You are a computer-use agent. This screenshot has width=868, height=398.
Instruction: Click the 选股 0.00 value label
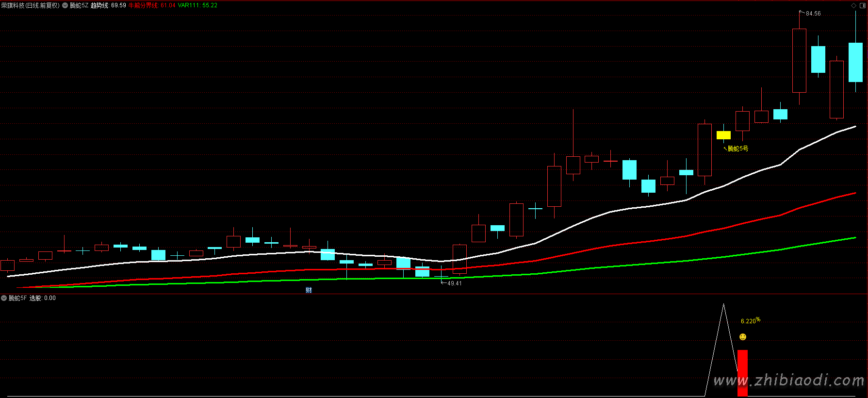[x=43, y=298]
